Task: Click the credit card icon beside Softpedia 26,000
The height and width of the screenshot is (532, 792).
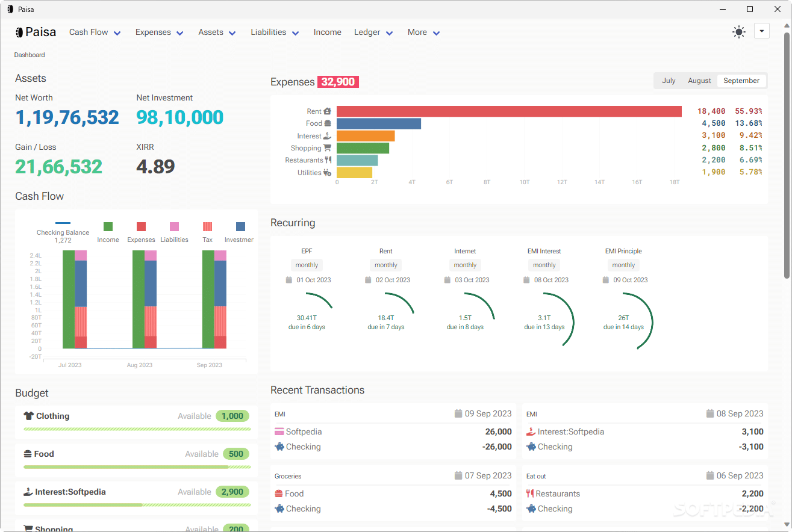Action: click(279, 431)
